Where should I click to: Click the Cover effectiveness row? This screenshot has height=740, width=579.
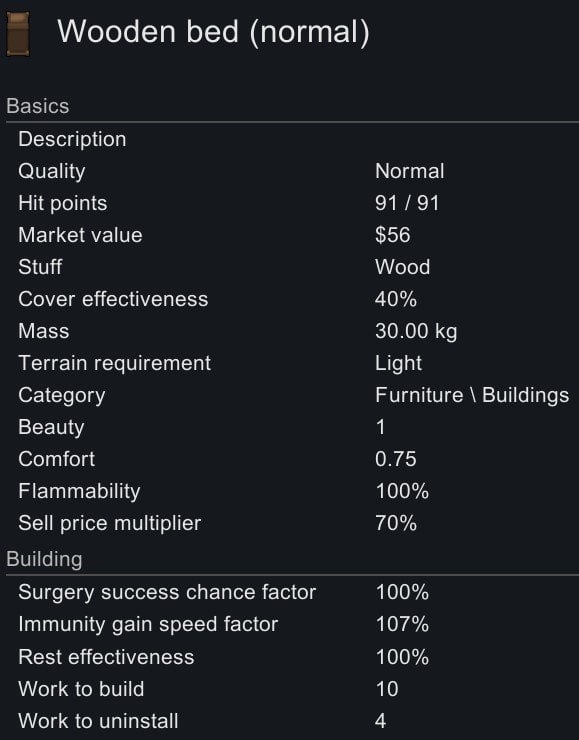pos(293,299)
